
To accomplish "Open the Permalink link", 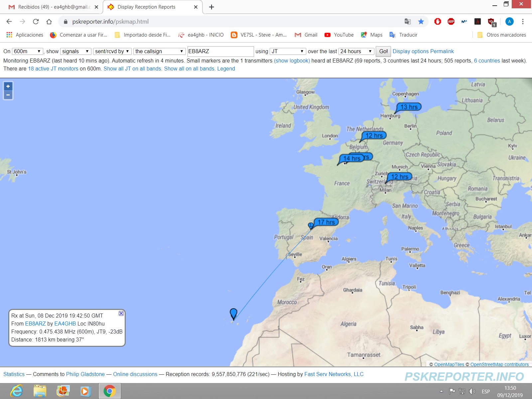I will point(442,51).
